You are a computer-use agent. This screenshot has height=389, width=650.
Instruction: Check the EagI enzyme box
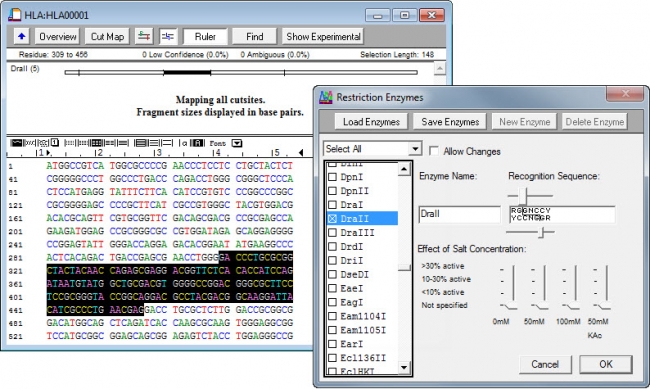[332, 302]
